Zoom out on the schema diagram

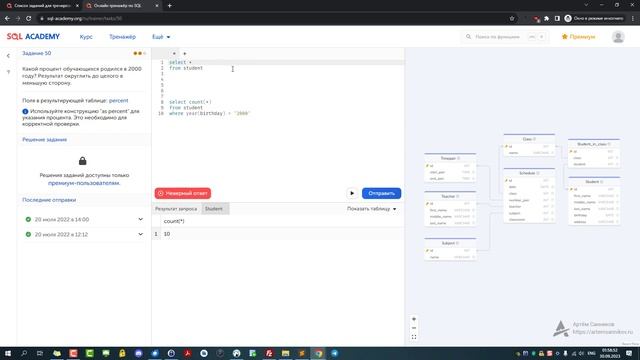(414, 328)
